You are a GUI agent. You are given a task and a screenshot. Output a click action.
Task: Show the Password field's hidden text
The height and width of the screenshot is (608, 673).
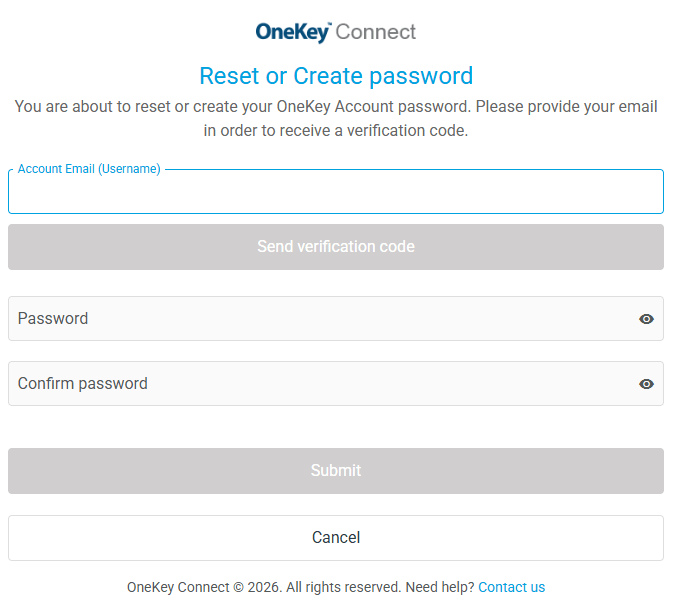(x=646, y=319)
